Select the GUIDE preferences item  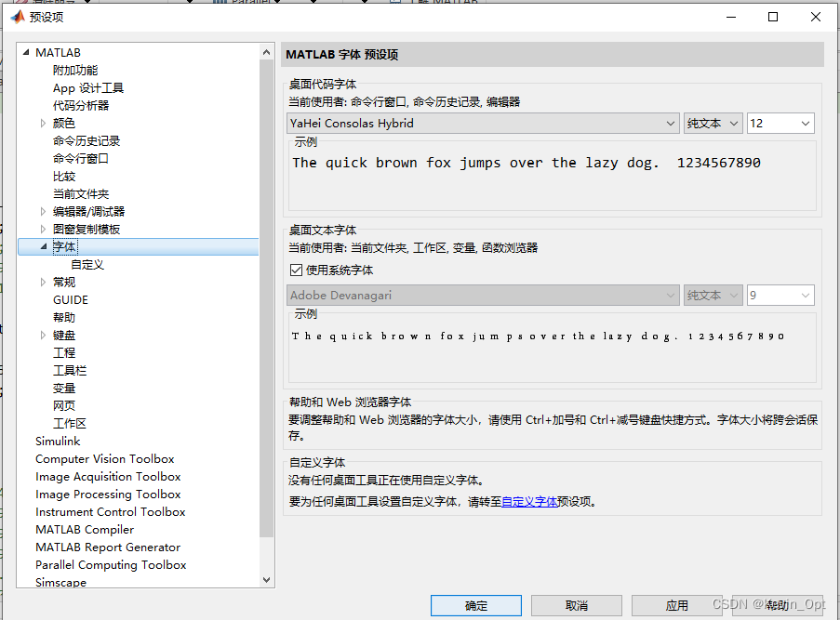point(70,299)
